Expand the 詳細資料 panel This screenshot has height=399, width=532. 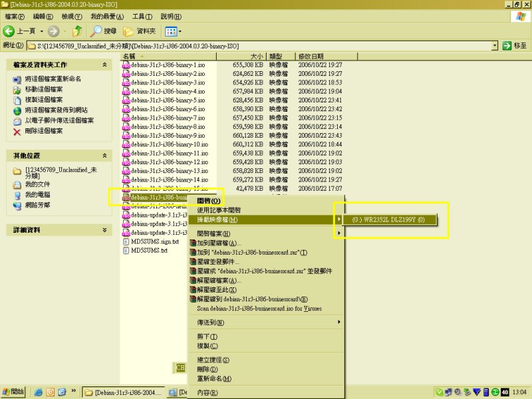(105, 229)
